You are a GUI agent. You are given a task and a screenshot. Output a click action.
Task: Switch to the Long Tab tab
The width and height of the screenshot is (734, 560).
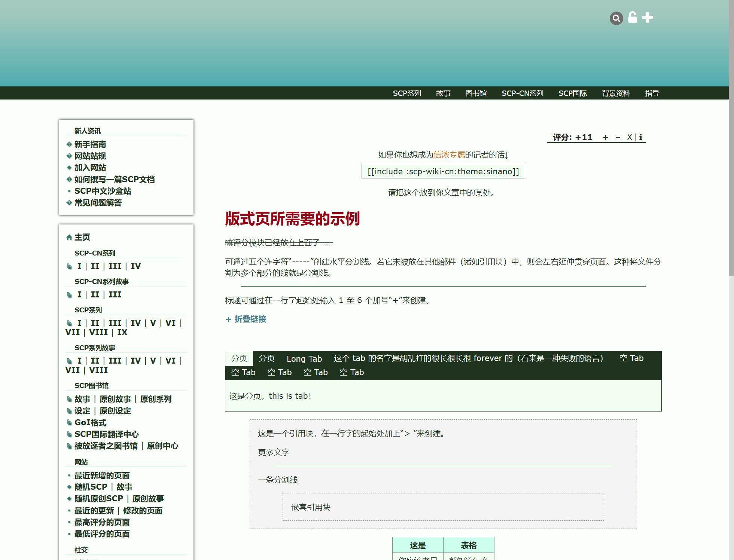(x=304, y=359)
